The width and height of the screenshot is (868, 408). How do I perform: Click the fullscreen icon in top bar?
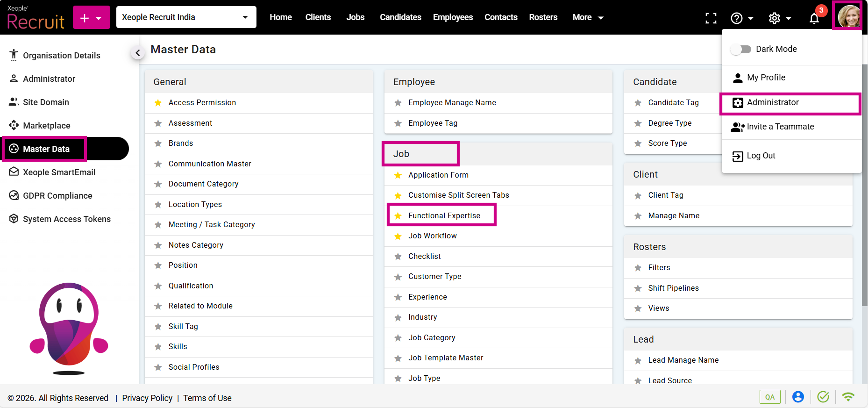pyautogui.click(x=711, y=18)
